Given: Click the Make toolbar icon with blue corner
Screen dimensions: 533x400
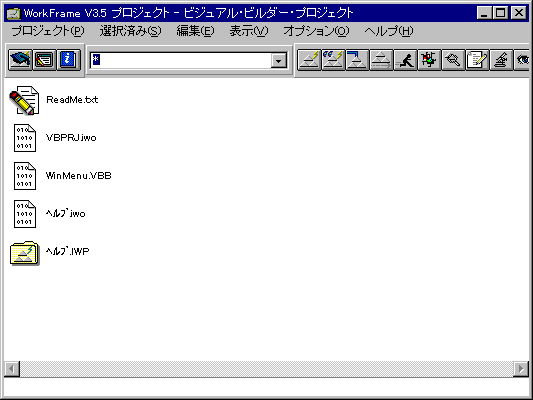Looking at the screenshot, I should coord(357,60).
